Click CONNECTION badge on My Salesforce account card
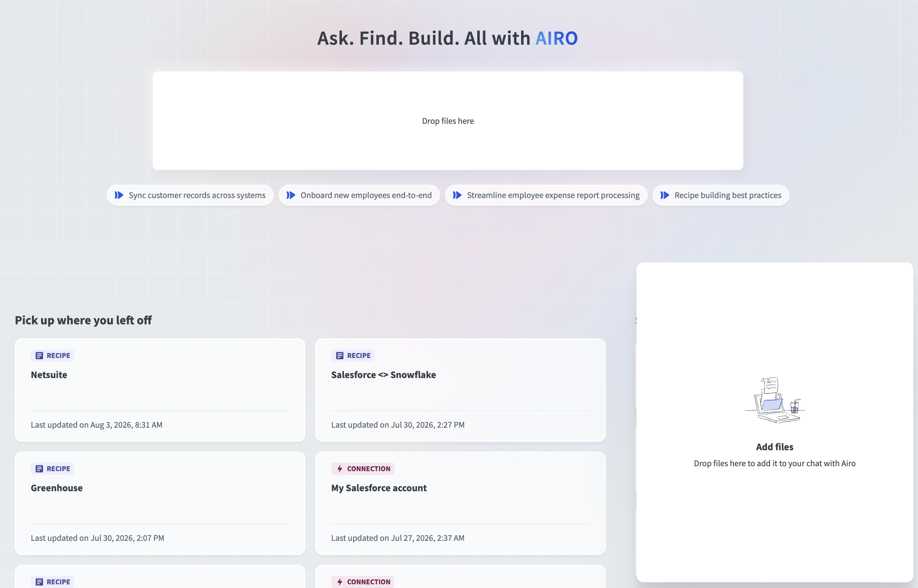This screenshot has width=918, height=588. [363, 469]
